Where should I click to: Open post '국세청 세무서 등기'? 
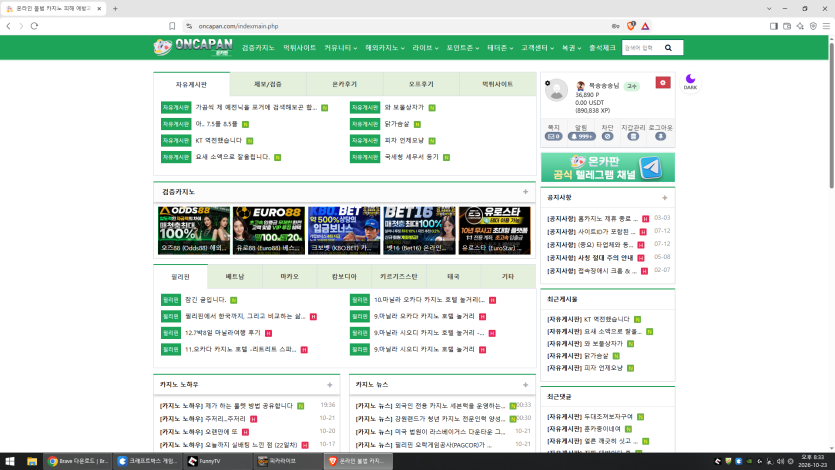point(411,157)
